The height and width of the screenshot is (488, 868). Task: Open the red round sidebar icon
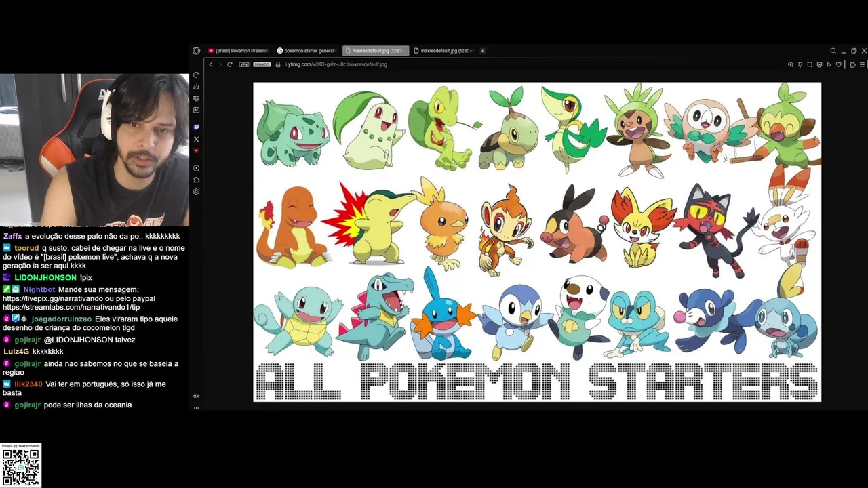196,150
